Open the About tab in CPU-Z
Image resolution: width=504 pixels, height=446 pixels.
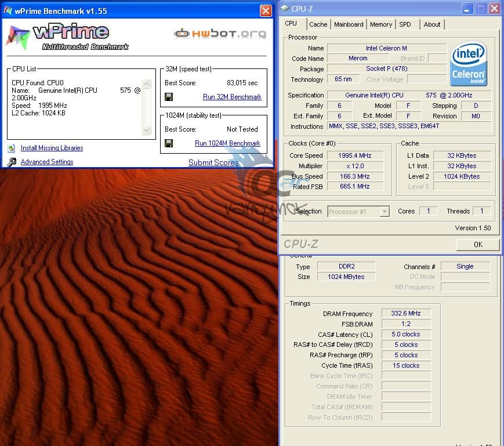click(432, 24)
